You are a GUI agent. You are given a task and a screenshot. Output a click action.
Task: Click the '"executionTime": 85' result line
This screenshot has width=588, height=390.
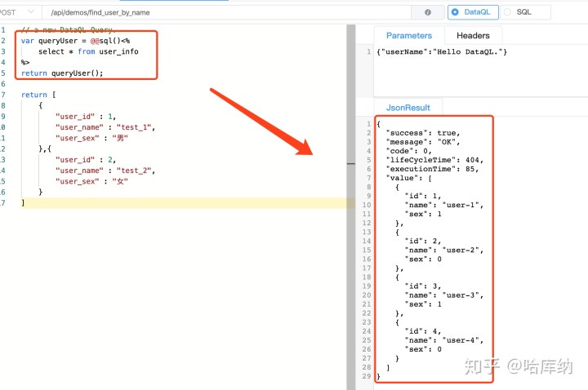point(432,169)
